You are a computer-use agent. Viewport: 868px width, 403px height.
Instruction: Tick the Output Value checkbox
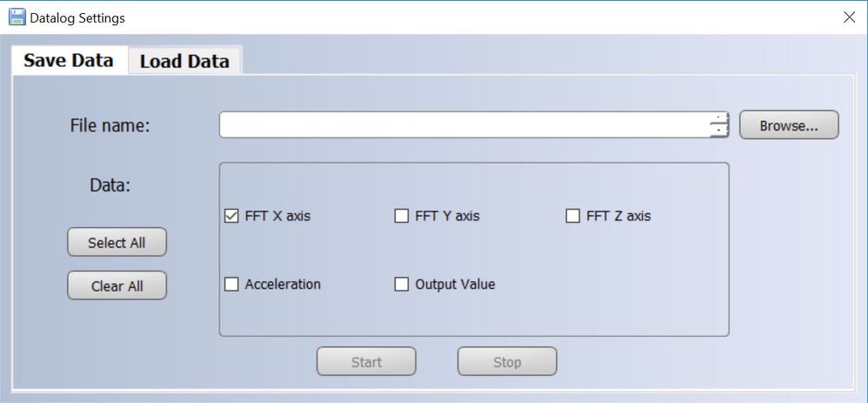coord(401,285)
